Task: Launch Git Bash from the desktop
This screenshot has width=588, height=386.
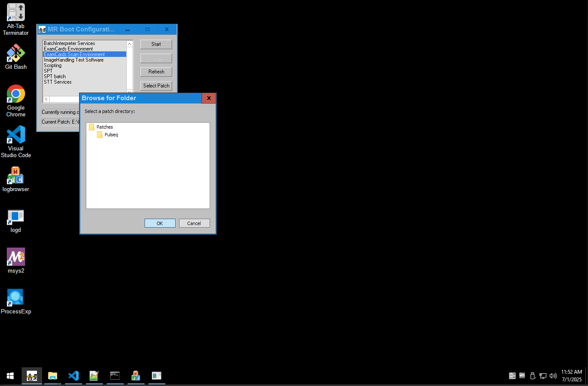Action: click(16, 57)
